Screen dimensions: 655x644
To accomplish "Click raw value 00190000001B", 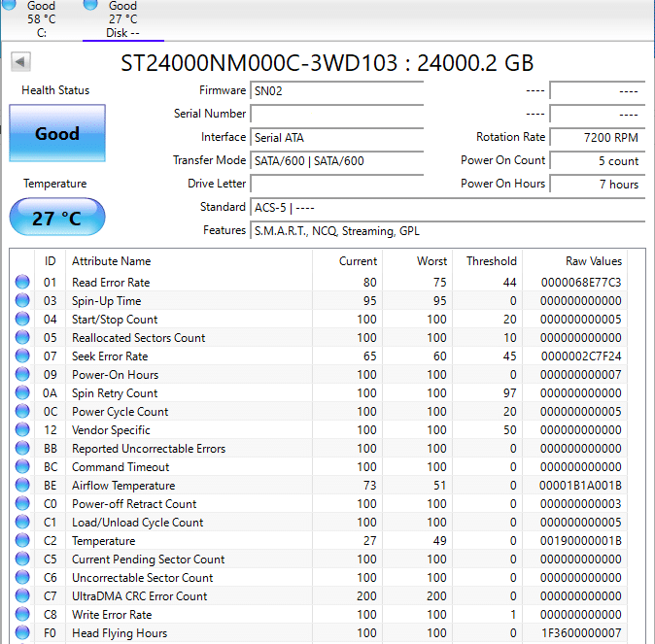I will [x=580, y=541].
